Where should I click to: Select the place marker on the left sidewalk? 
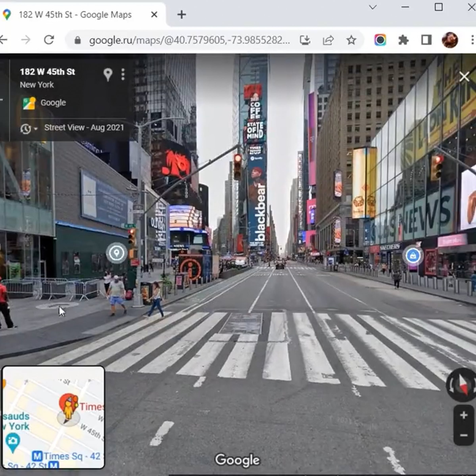click(x=117, y=253)
